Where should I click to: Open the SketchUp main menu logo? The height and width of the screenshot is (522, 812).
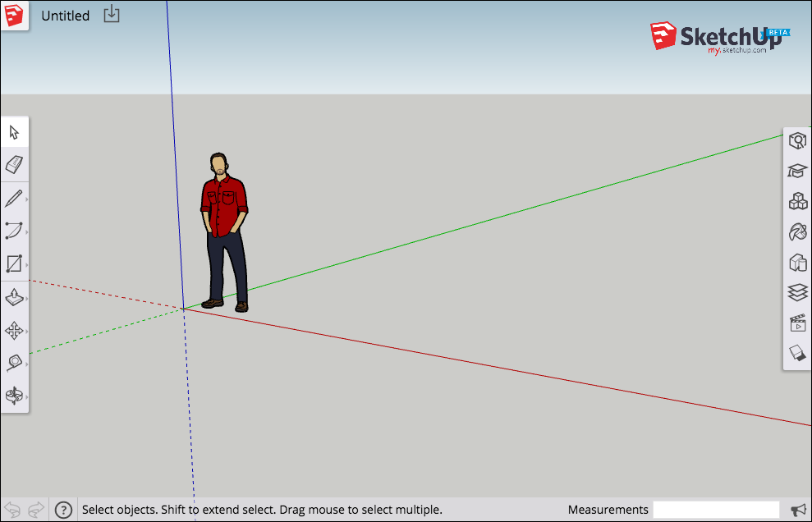click(x=14, y=16)
